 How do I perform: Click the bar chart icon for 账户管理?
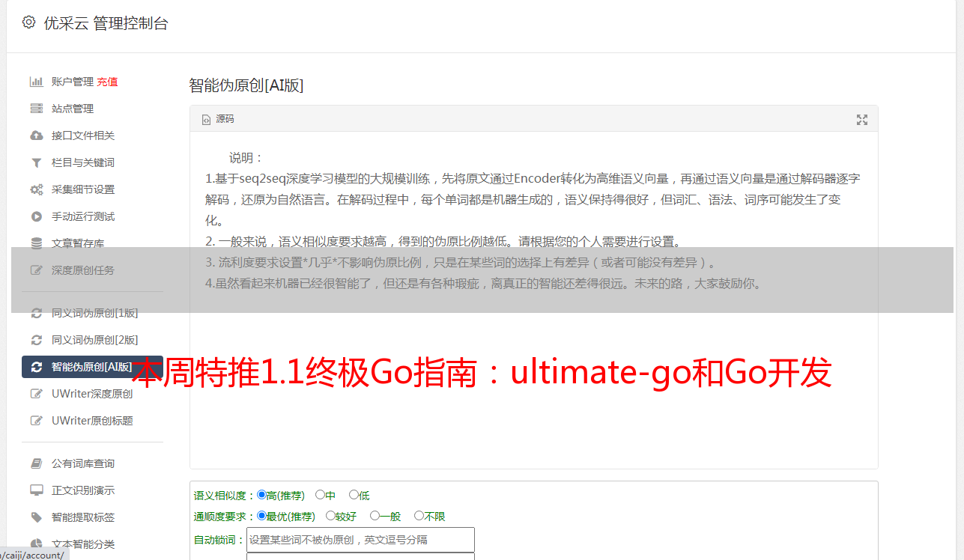tap(36, 82)
